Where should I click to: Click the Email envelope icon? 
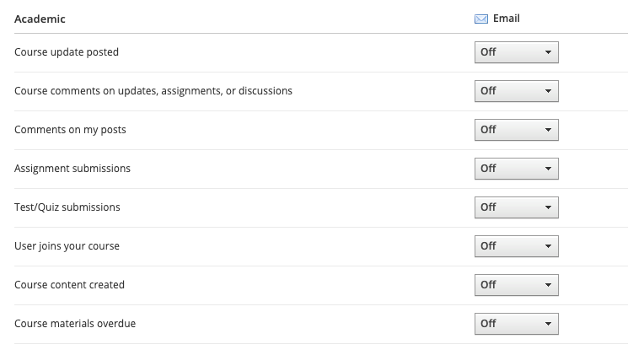coord(481,19)
